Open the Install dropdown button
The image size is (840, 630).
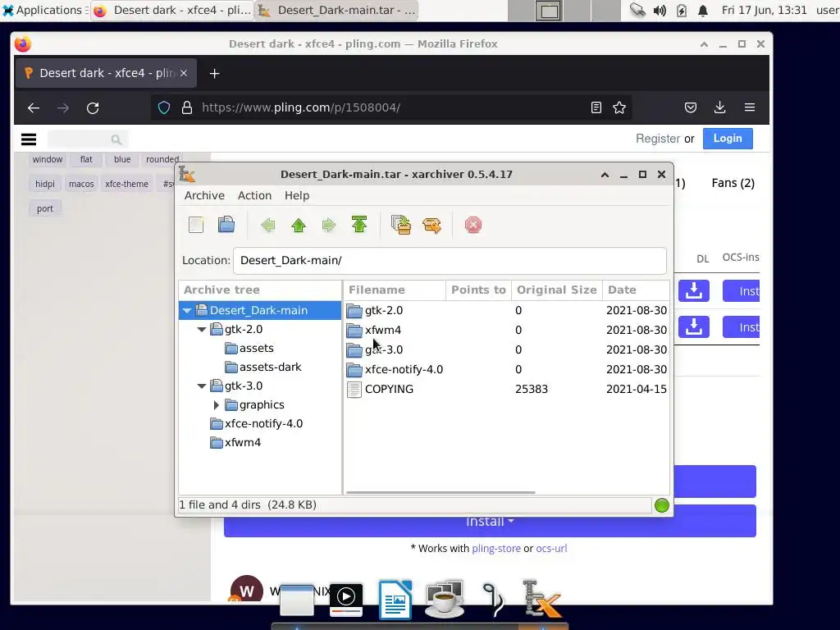point(490,523)
